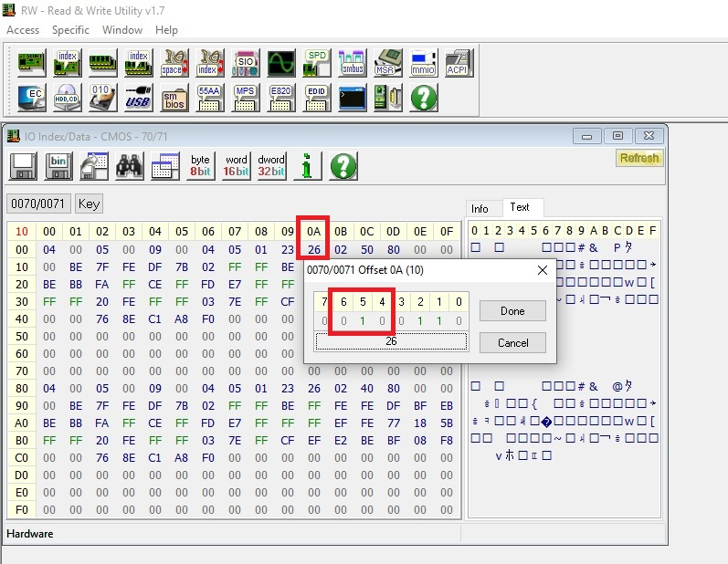The width and height of the screenshot is (728, 564).
Task: Click the SPD memory info icon
Action: (x=316, y=62)
